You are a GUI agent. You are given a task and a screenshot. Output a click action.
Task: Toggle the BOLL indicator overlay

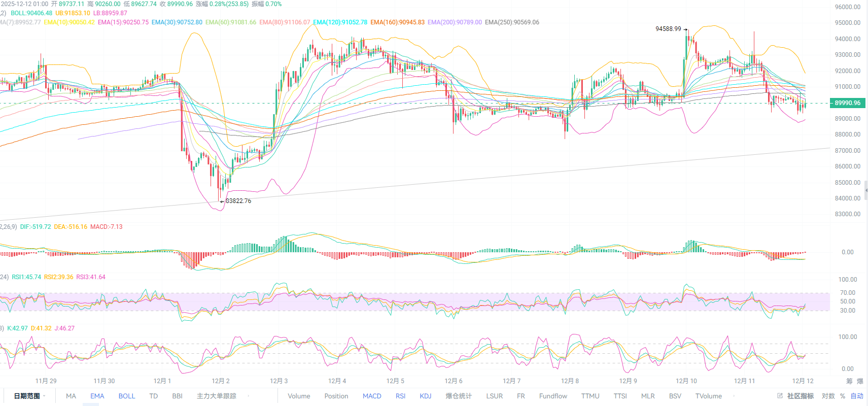[127, 396]
